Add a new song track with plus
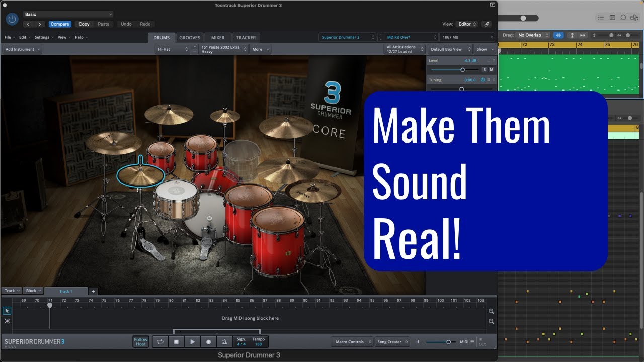 tap(93, 291)
